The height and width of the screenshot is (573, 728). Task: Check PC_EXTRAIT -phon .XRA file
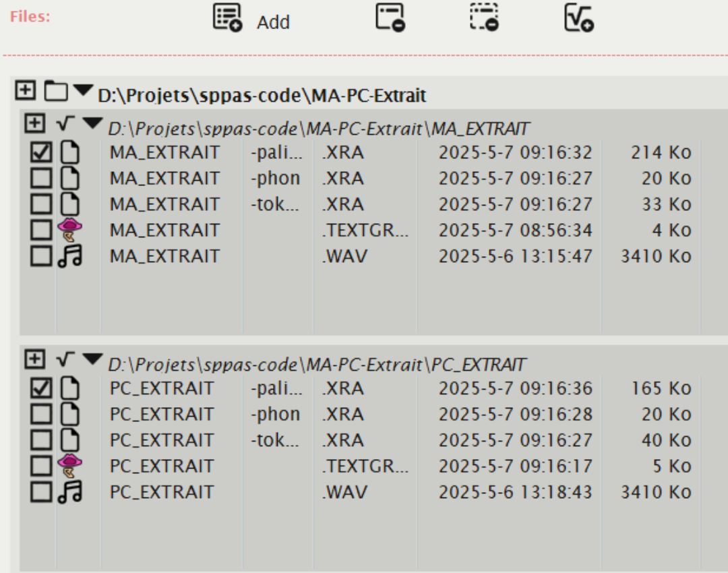41,414
